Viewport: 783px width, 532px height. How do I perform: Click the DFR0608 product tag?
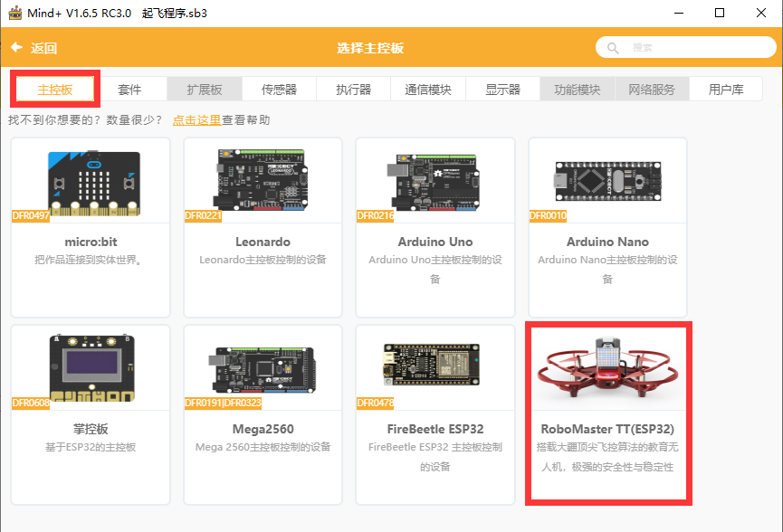(x=31, y=403)
